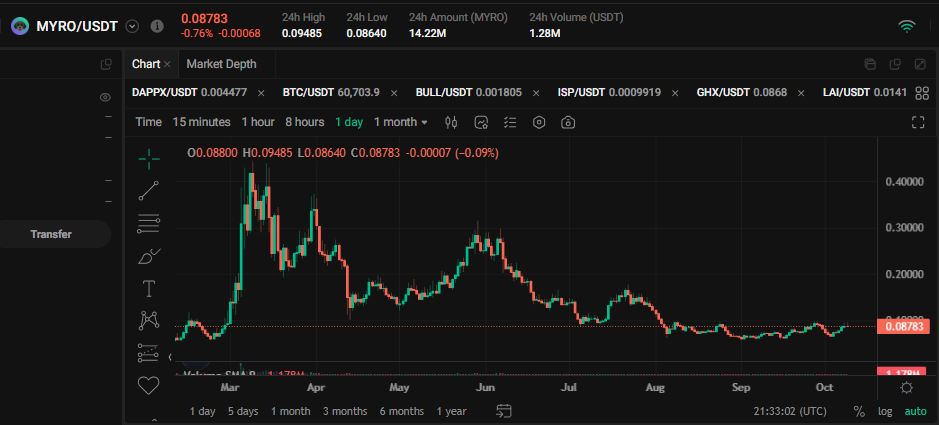Switch to the Market Depth tab
Screen dimensions: 939x425
click(x=222, y=64)
